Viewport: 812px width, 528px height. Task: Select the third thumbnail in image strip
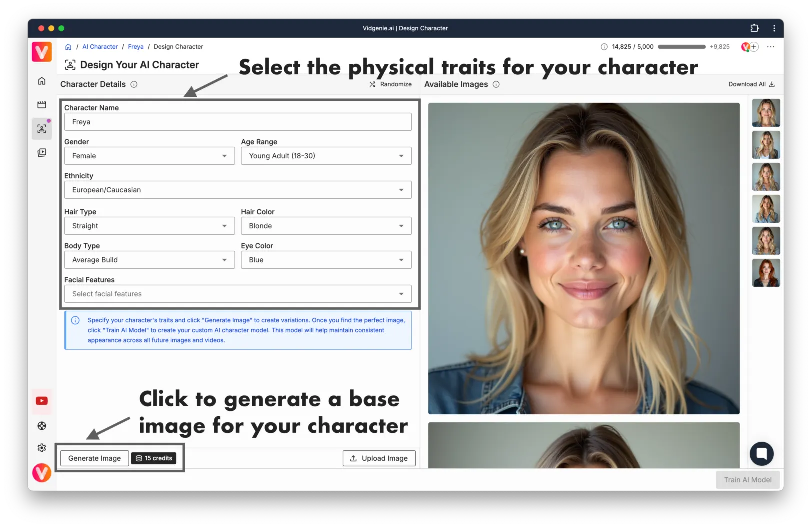coord(766,177)
